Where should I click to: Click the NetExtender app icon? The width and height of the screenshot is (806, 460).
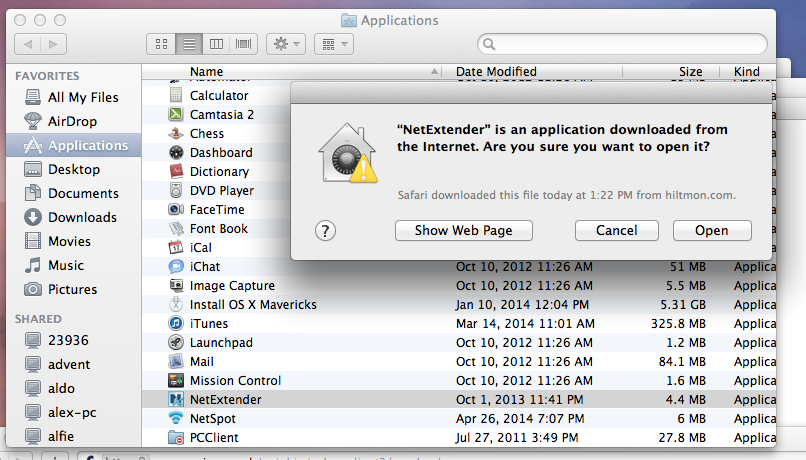[176, 399]
